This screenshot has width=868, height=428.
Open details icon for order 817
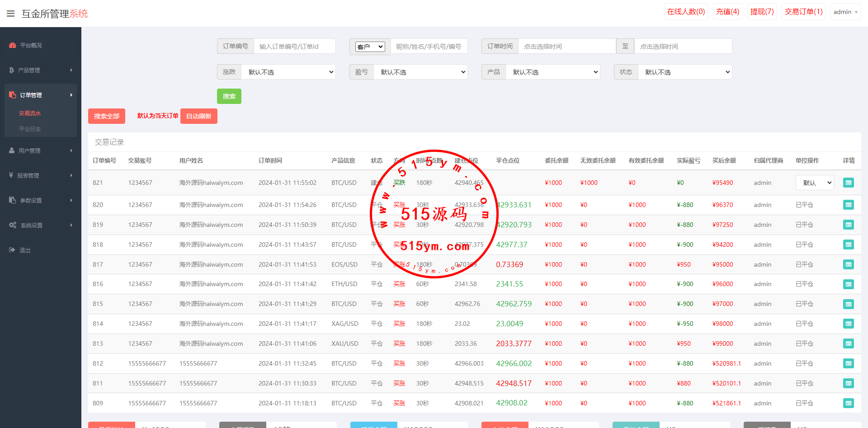(848, 264)
